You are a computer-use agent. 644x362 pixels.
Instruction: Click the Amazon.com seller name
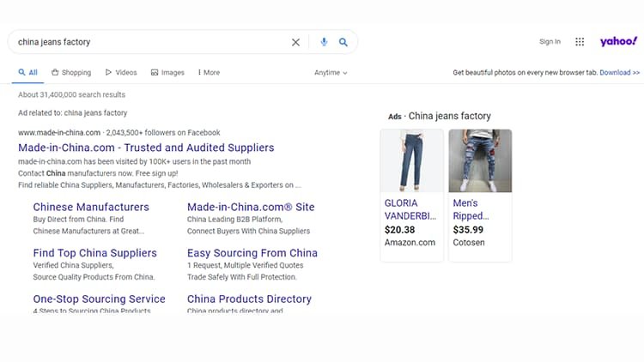(410, 243)
